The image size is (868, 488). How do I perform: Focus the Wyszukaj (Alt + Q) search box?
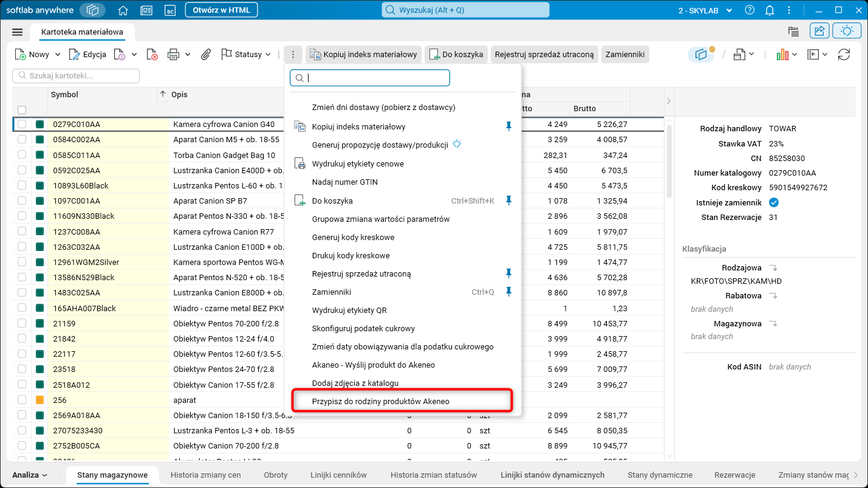coord(465,10)
